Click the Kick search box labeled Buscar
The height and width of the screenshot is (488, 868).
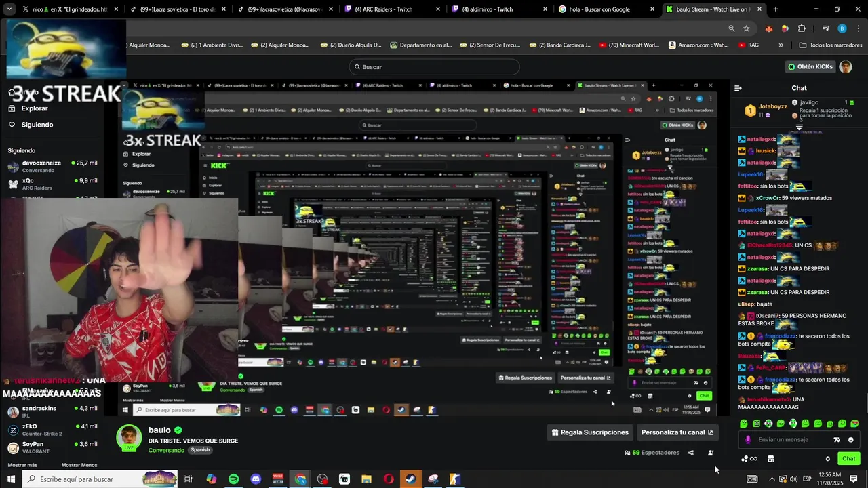434,67
